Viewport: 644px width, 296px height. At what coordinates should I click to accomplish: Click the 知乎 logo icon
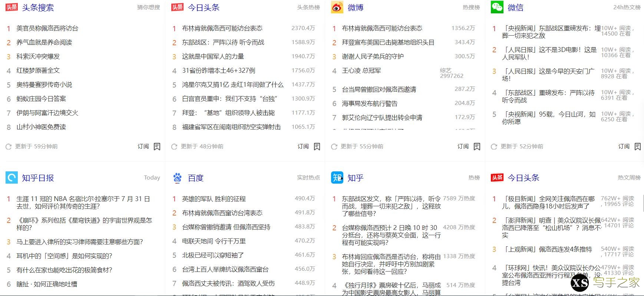pyautogui.click(x=337, y=178)
